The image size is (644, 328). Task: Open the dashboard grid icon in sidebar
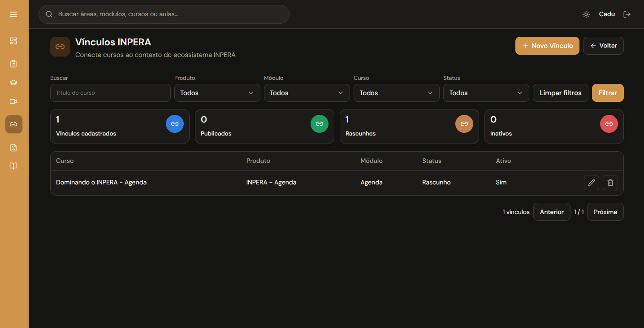click(x=13, y=41)
